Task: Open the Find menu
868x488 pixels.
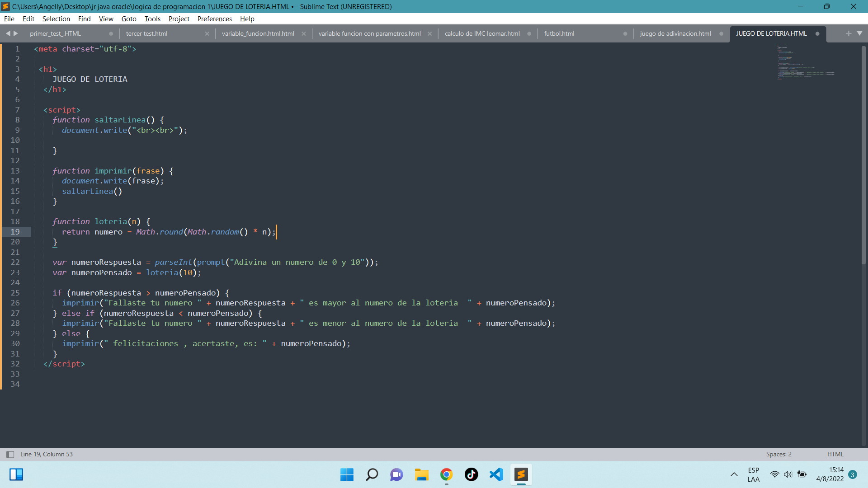Action: coord(84,19)
